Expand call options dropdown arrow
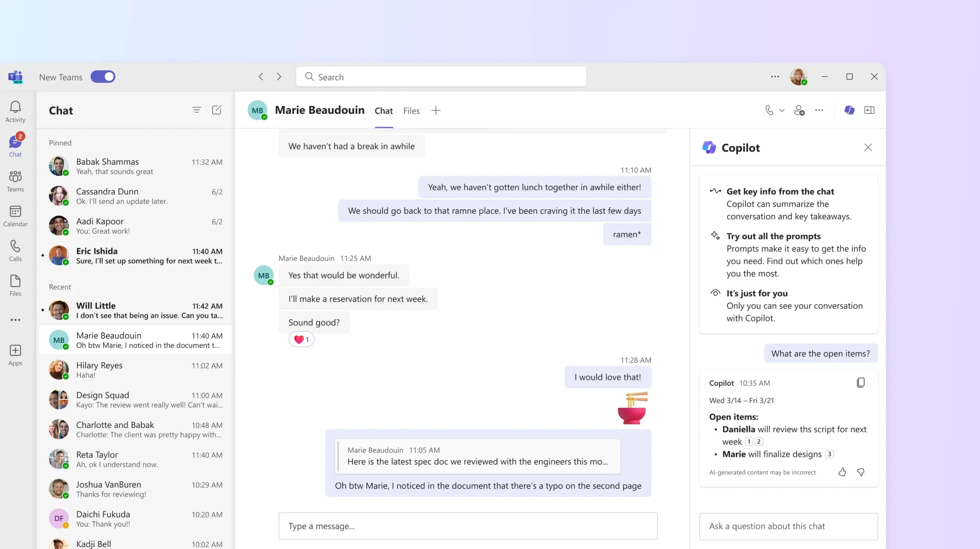The height and width of the screenshot is (549, 980). [x=782, y=111]
